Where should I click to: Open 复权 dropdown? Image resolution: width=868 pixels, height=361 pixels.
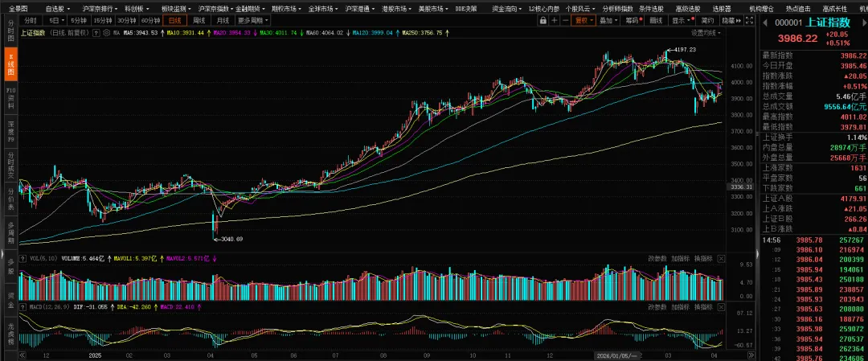tap(583, 20)
